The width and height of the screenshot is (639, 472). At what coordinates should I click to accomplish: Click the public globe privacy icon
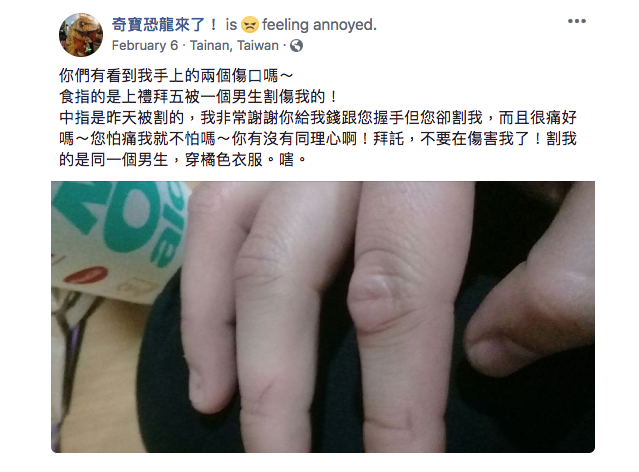coord(296,46)
